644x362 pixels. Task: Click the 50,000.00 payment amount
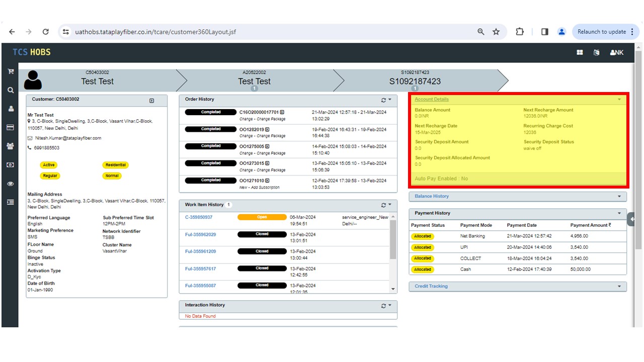click(582, 269)
